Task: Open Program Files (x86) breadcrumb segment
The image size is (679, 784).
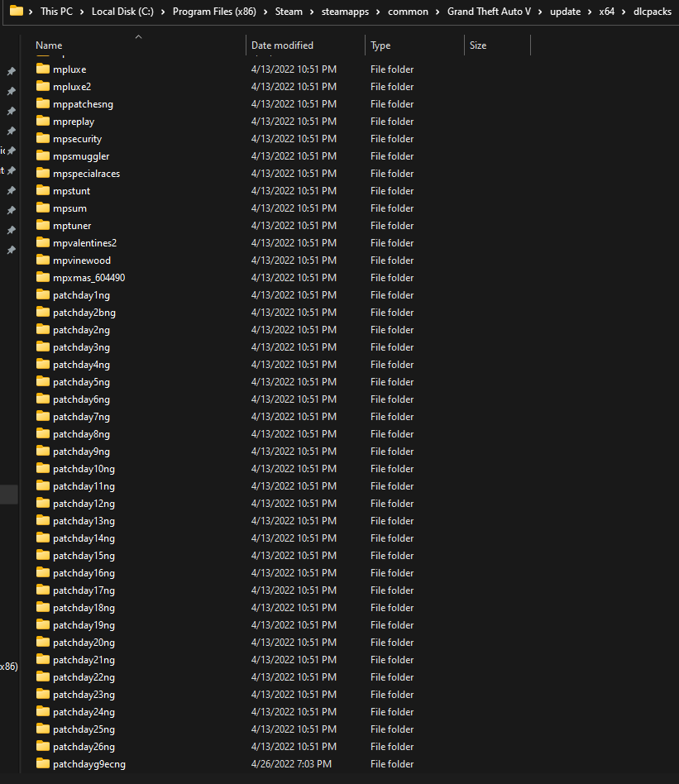Action: pos(214,12)
